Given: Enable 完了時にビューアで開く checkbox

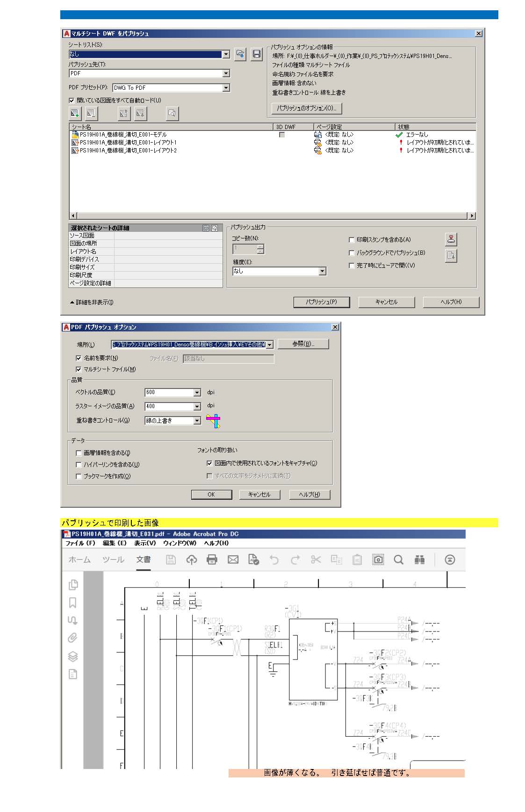Looking at the screenshot, I should tap(352, 266).
